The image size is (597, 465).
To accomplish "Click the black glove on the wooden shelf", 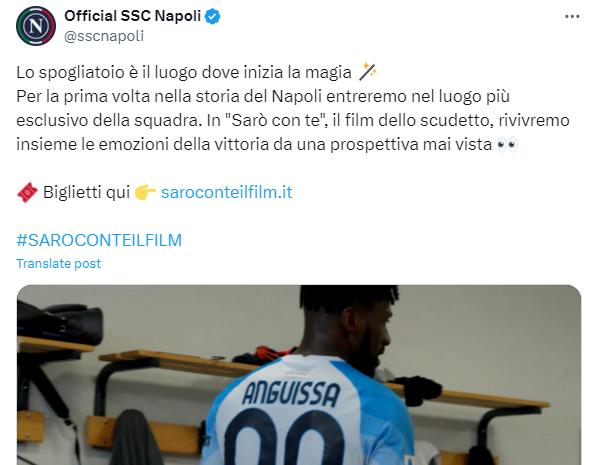I will [418, 389].
